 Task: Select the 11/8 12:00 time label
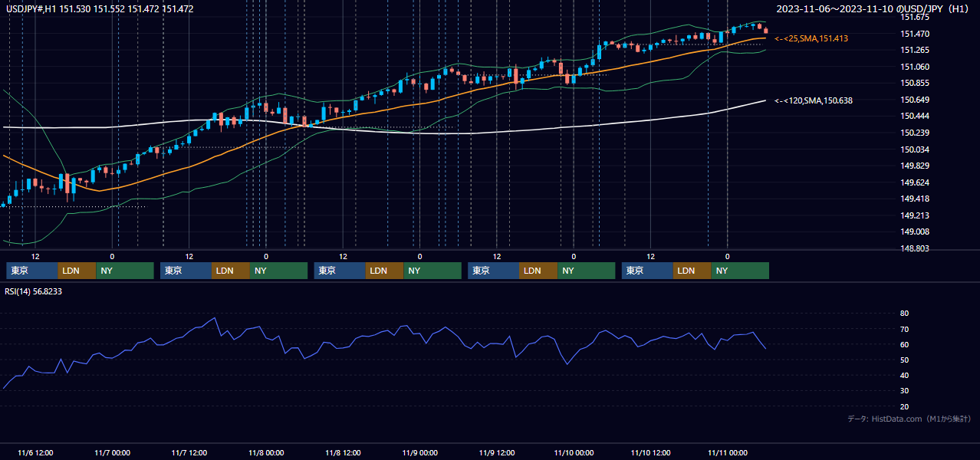click(343, 452)
